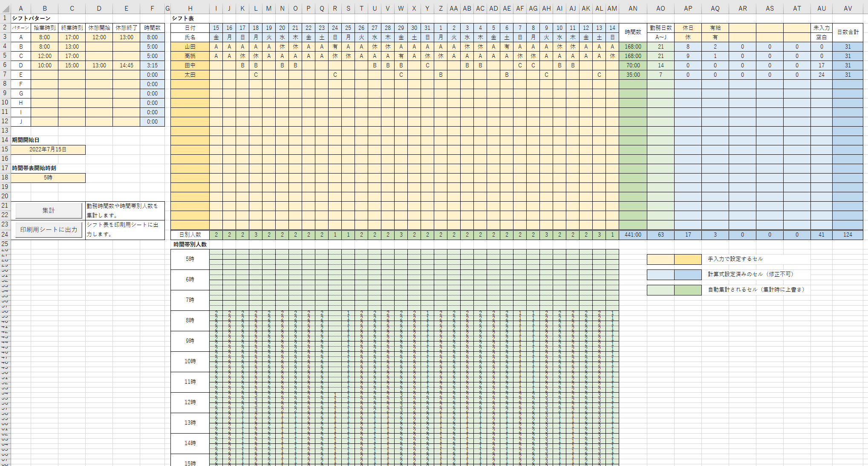Select column header AN
The image size is (868, 466).
633,9
